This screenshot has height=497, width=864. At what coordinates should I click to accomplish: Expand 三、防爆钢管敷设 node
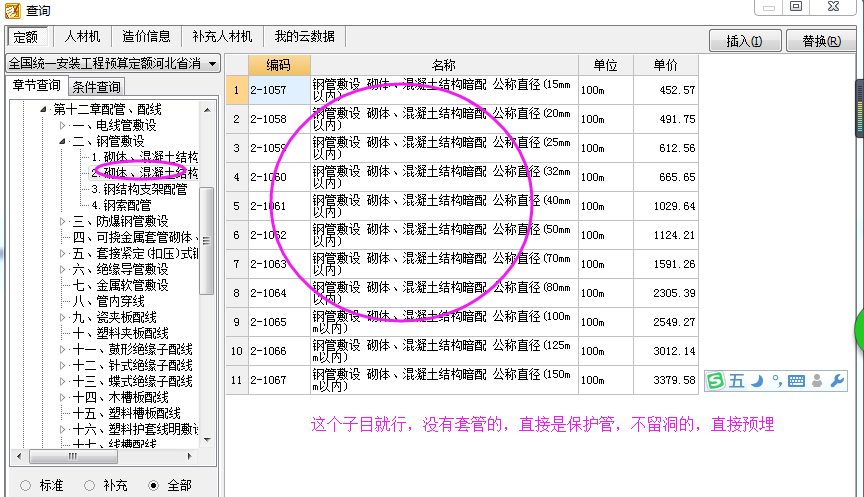pos(62,222)
